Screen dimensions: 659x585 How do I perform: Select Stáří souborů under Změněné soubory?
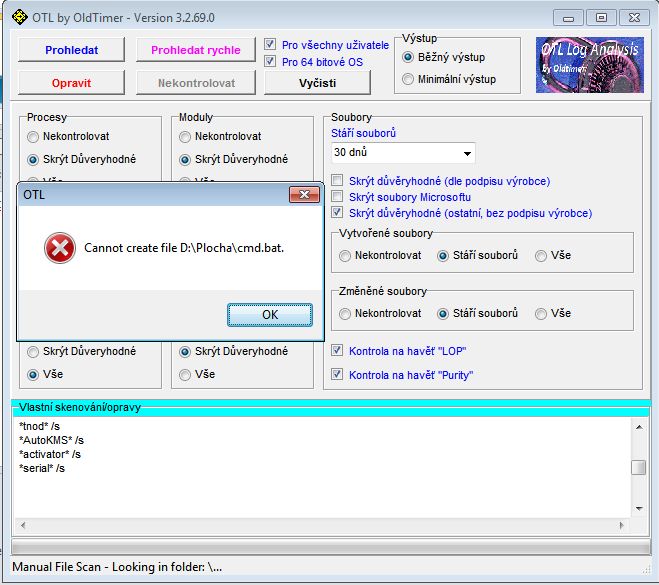point(443,314)
